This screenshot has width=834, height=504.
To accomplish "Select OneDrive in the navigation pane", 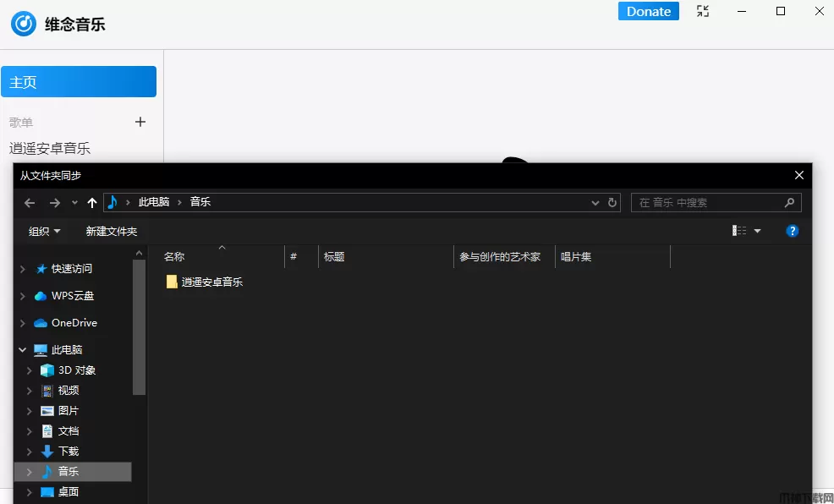I will click(74, 323).
